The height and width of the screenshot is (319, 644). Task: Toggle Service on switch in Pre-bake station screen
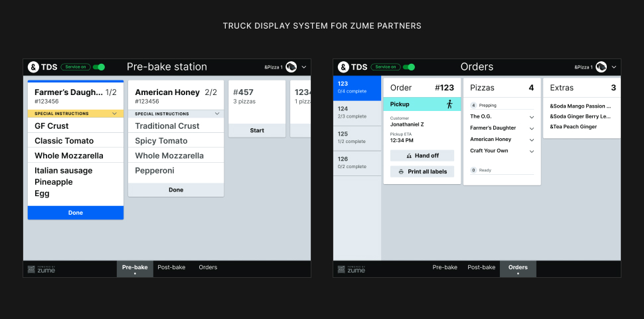click(99, 67)
